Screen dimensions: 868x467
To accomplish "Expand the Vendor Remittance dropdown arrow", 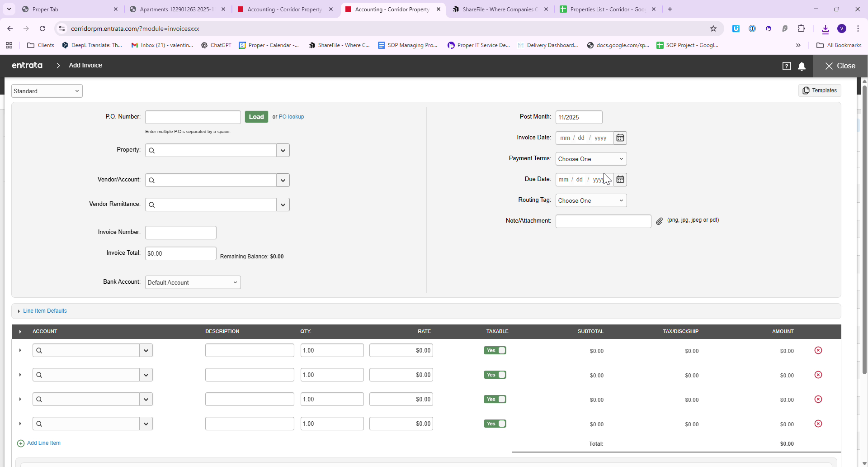I will [283, 205].
